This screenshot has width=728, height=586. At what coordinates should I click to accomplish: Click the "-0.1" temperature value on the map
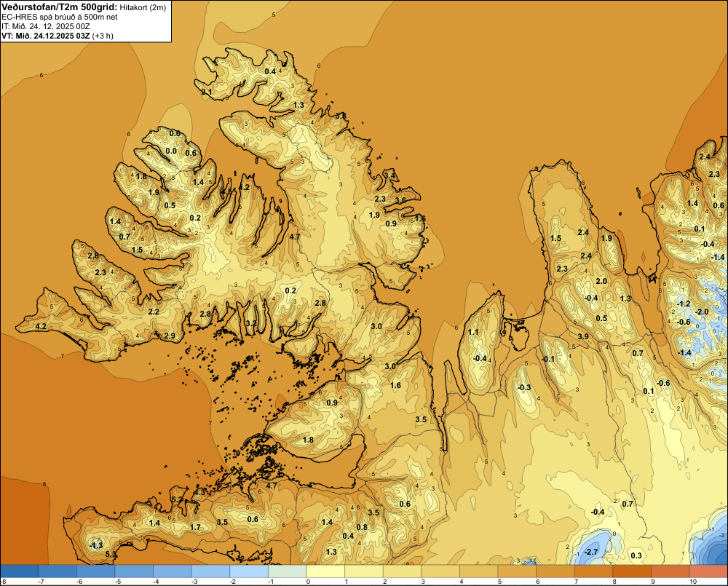point(548,359)
